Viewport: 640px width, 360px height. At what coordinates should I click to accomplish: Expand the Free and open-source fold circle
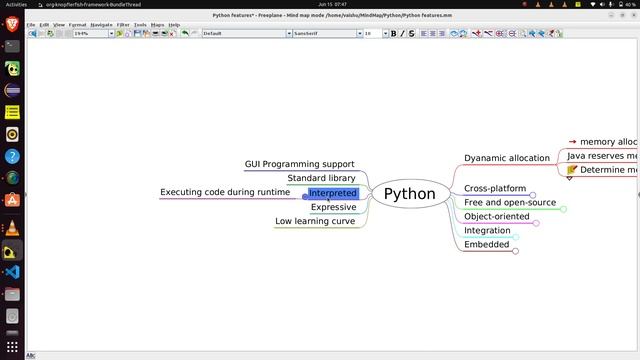click(564, 209)
